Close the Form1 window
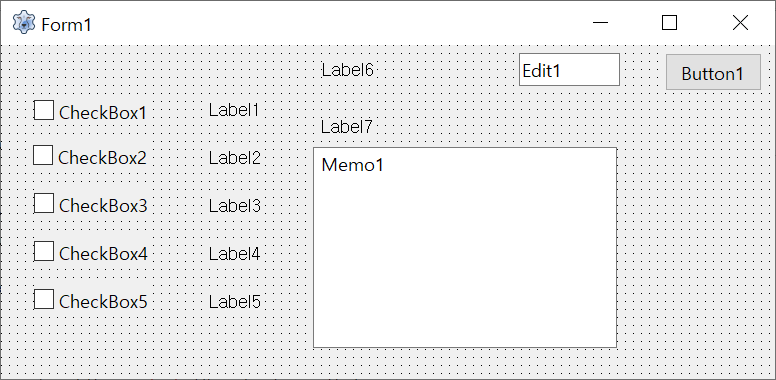 (740, 23)
